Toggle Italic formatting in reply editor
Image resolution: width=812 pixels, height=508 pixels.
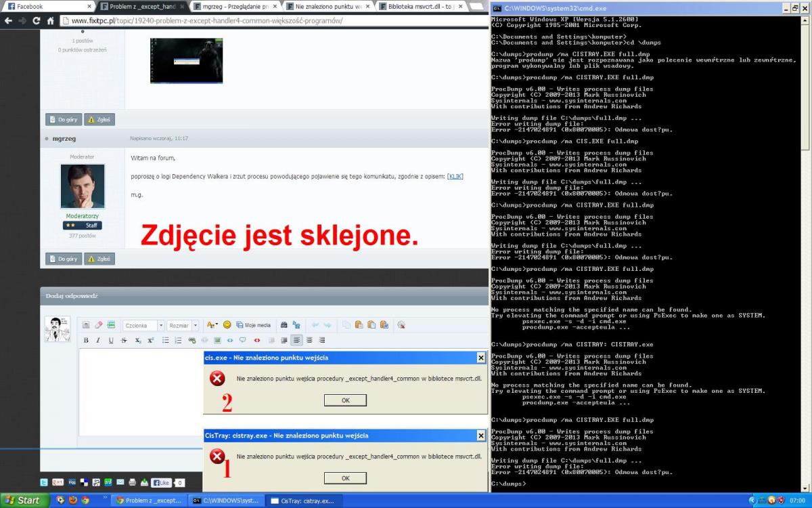tap(98, 340)
